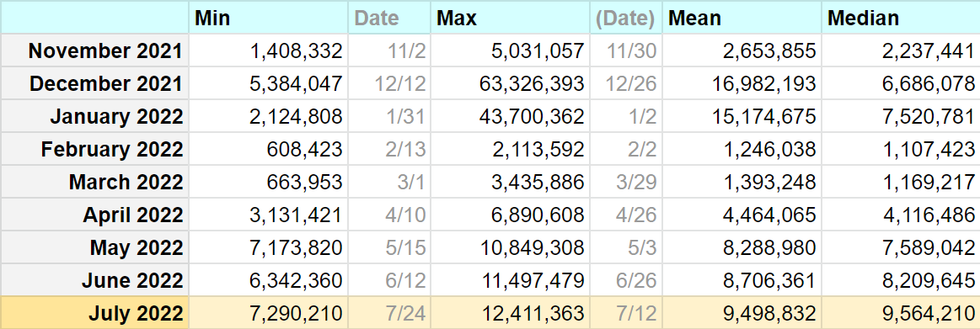Screen dimensions: 980x329
Task: Click Median cell 7,589,042
Action: coord(901,247)
